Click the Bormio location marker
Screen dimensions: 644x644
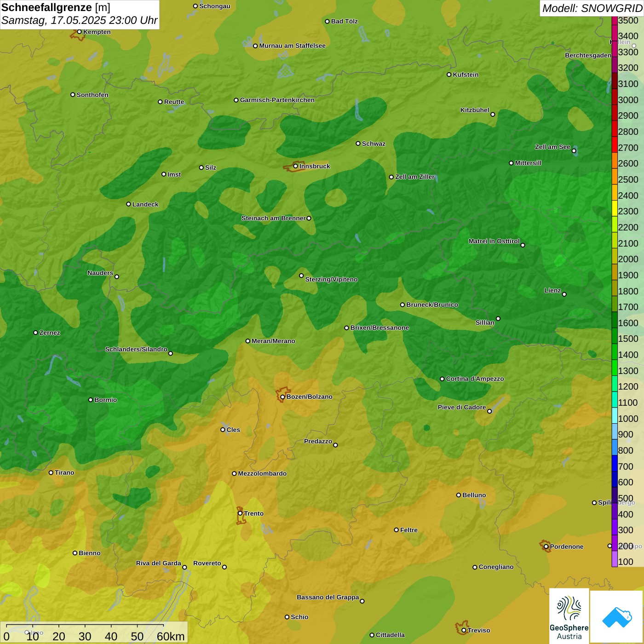[x=91, y=400]
